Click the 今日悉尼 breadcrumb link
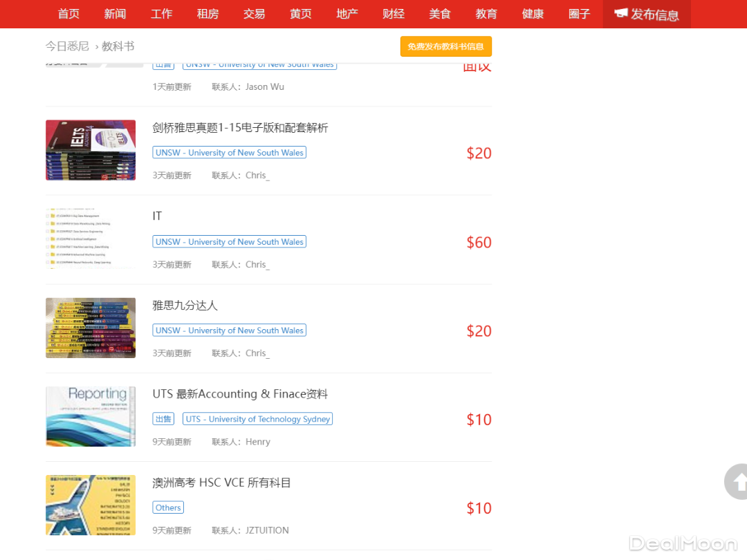 67,46
